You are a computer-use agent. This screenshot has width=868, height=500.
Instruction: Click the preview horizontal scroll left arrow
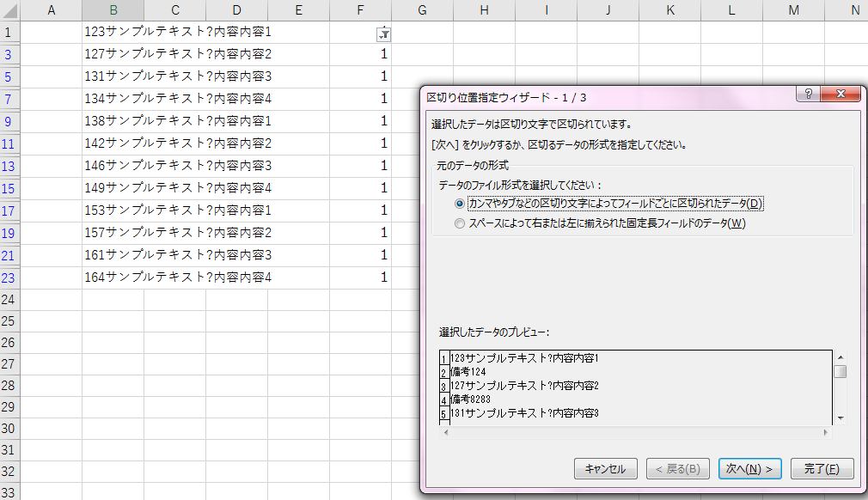pyautogui.click(x=445, y=432)
